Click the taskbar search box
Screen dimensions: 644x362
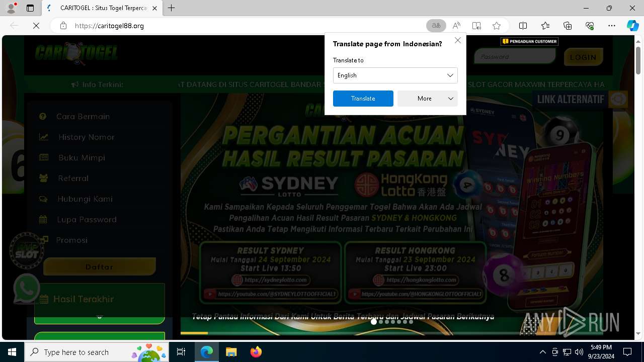pyautogui.click(x=98, y=352)
